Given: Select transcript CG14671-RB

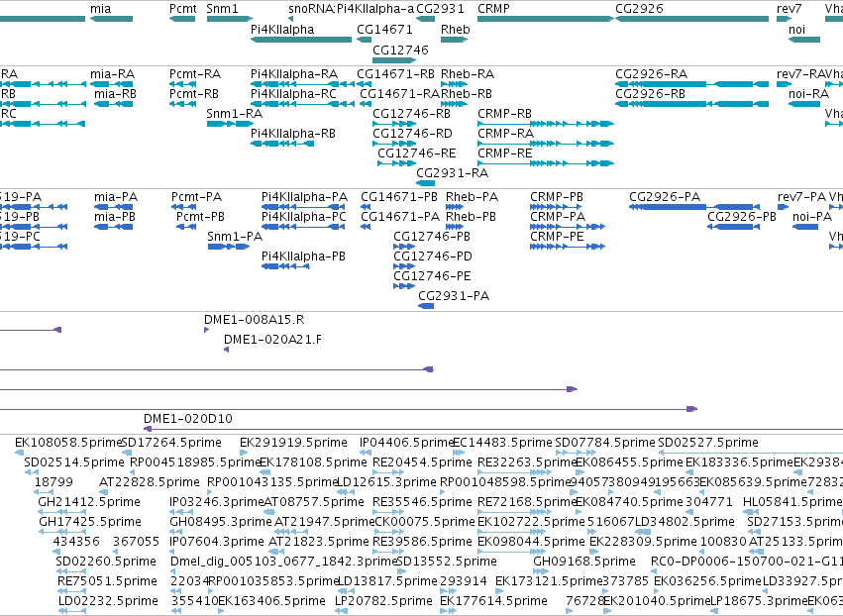Looking at the screenshot, I should (364, 84).
